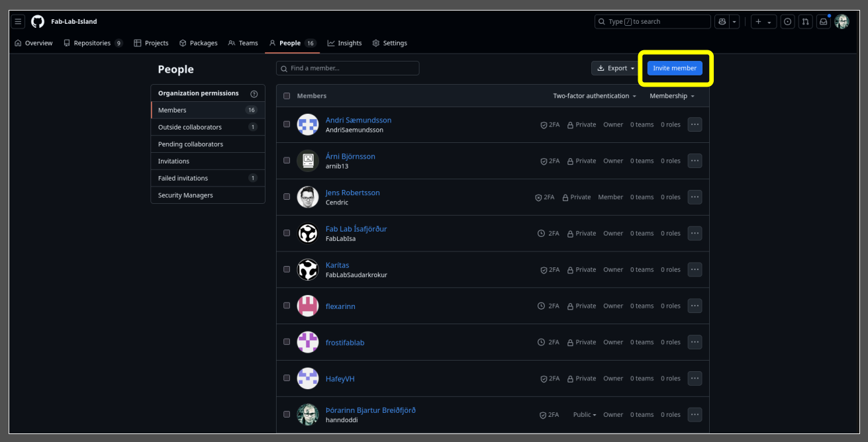Click the Invite member button
The width and height of the screenshot is (868, 442).
(x=675, y=68)
